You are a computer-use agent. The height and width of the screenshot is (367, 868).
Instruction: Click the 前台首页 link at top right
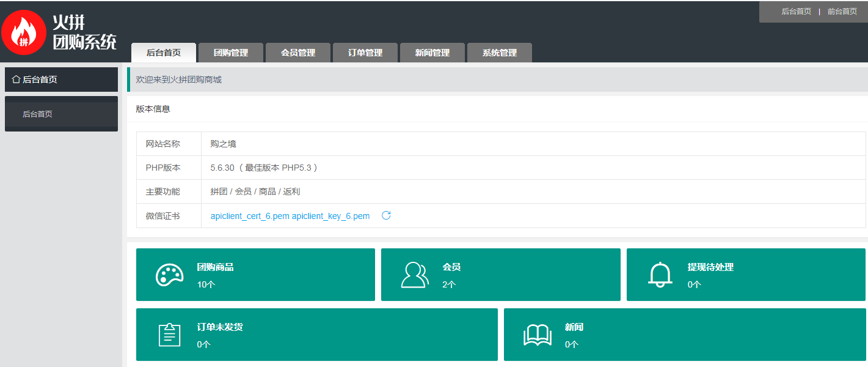pyautogui.click(x=842, y=12)
